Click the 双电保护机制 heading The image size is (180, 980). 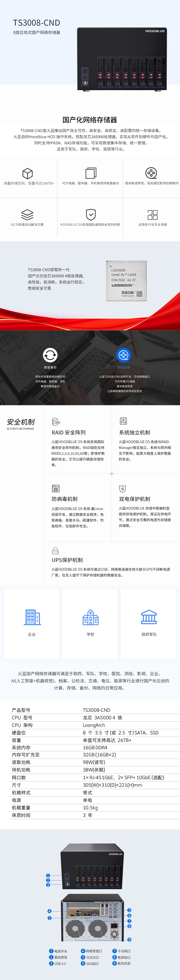[135, 499]
